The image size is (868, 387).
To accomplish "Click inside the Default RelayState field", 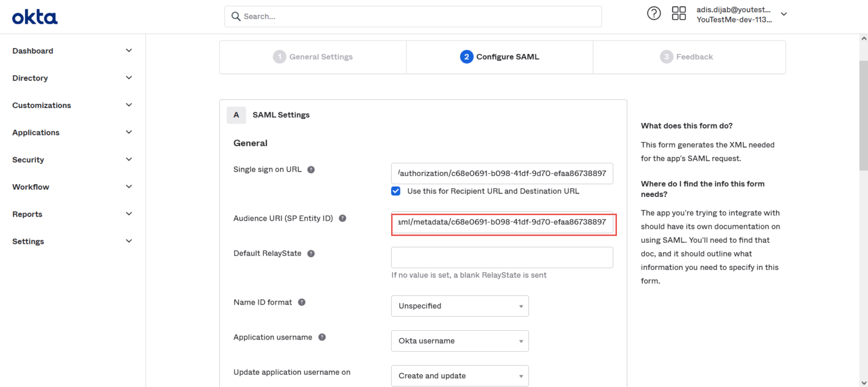I will 502,257.
